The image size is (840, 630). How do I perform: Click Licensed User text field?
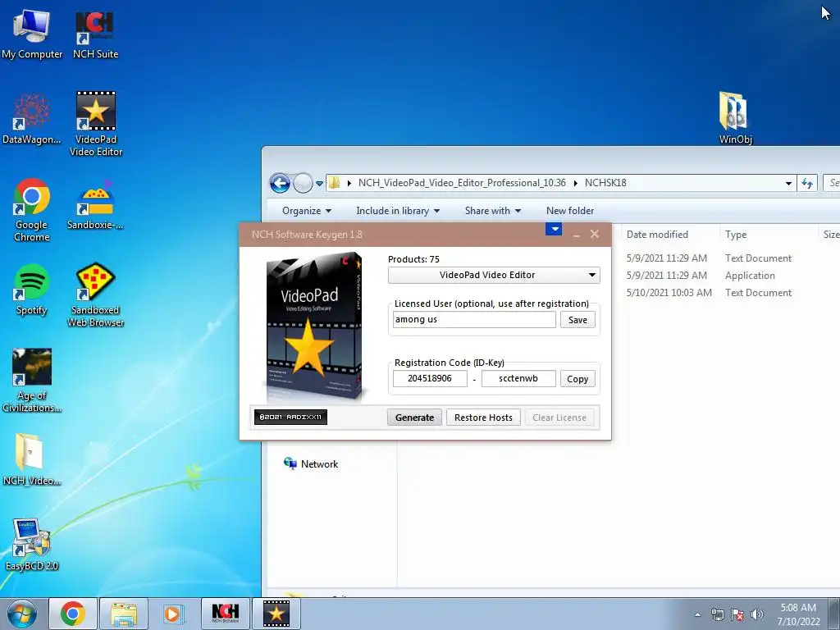tap(474, 320)
